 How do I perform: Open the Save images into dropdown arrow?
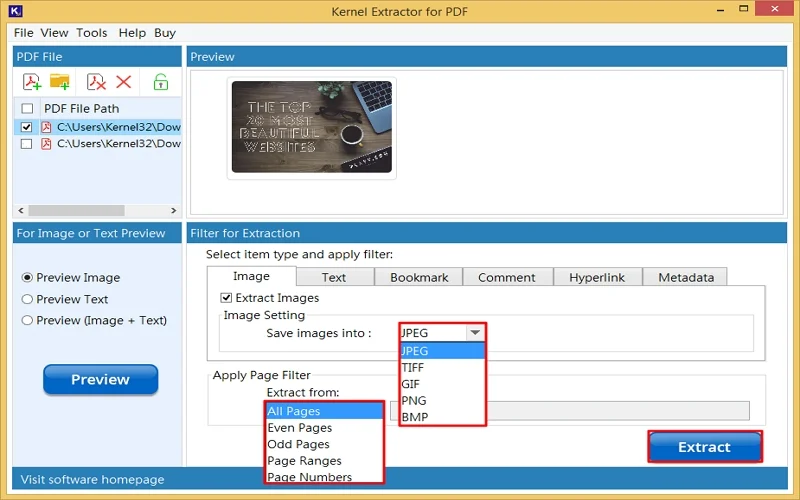(x=475, y=333)
